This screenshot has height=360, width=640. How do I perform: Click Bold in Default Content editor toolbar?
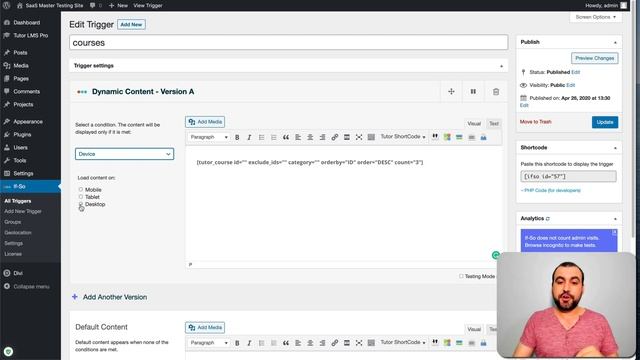[x=237, y=343]
